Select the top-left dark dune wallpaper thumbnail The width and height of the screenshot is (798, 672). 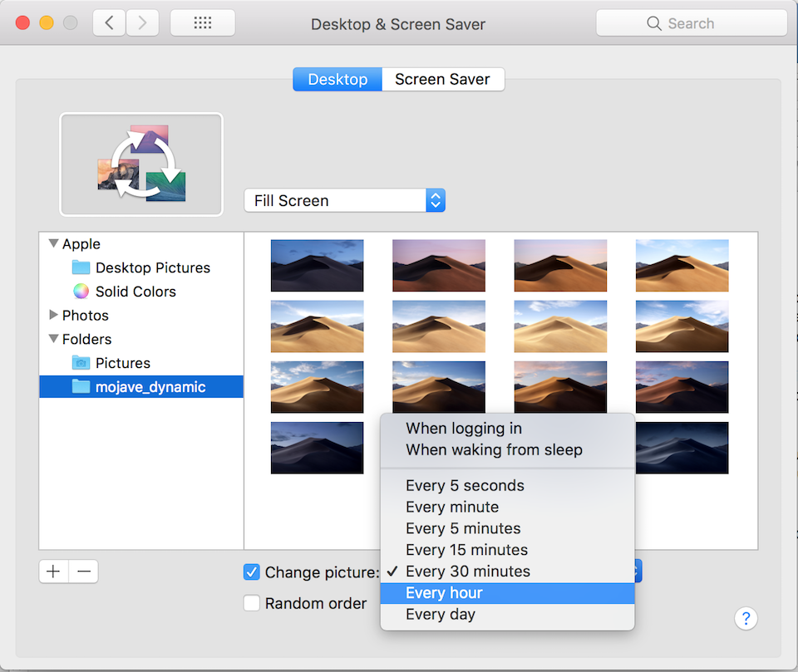(317, 266)
